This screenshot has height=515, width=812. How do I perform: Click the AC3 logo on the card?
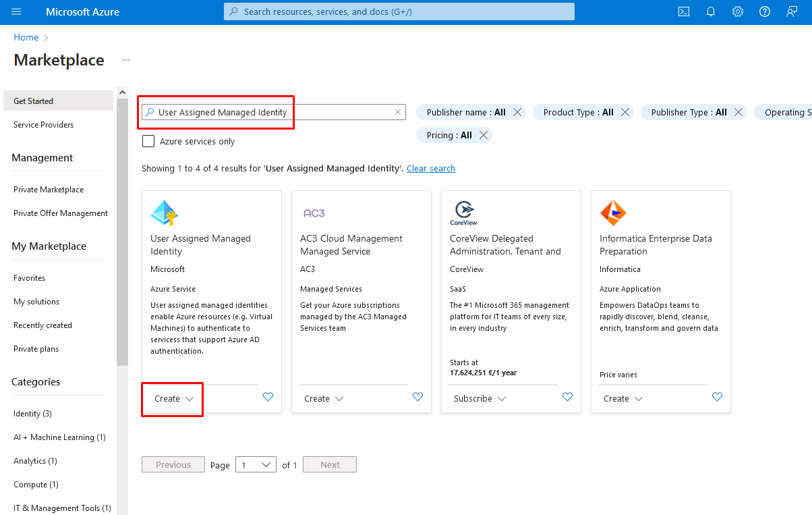[314, 213]
